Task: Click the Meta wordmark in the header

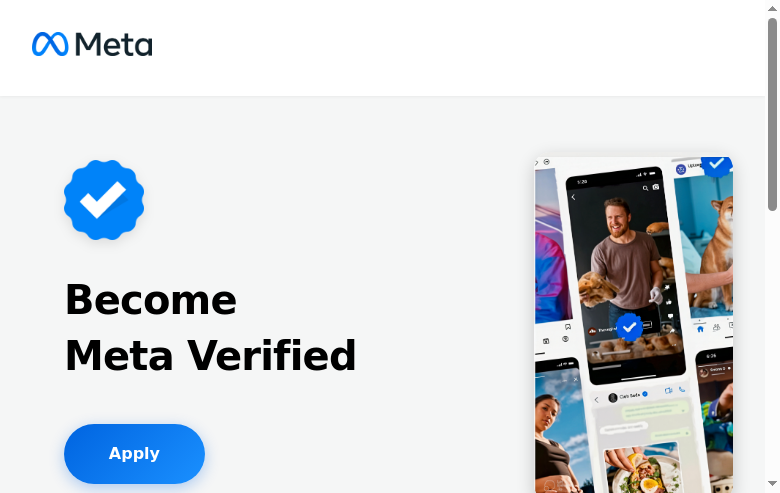Action: tap(113, 45)
